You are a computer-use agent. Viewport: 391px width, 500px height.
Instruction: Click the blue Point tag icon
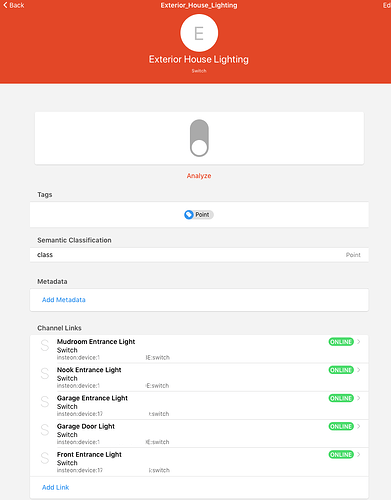click(x=189, y=215)
